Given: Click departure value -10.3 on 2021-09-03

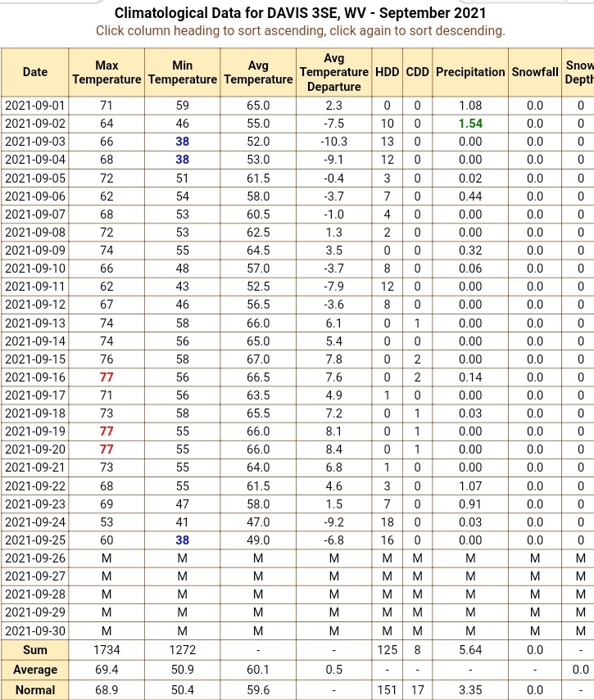Looking at the screenshot, I should pos(334,142).
